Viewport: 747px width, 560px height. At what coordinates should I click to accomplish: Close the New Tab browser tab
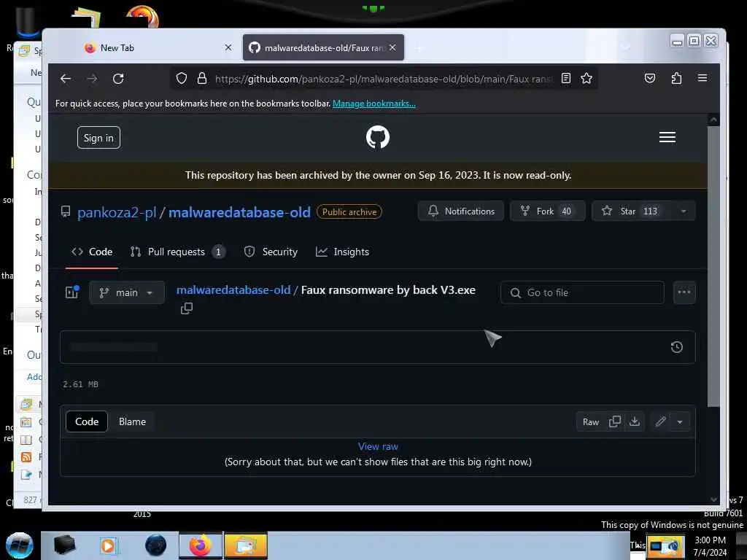coord(228,47)
